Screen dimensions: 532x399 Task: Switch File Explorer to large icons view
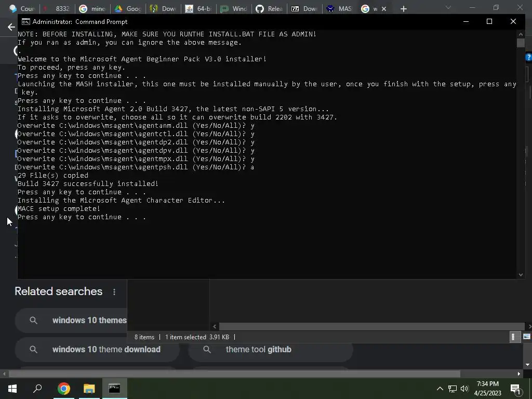527,337
